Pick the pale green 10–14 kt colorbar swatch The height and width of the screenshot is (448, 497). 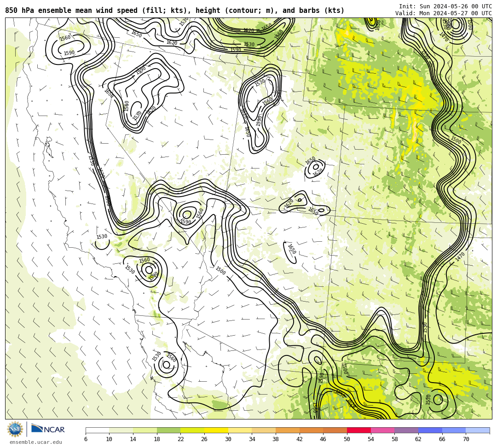pyautogui.click(x=121, y=430)
